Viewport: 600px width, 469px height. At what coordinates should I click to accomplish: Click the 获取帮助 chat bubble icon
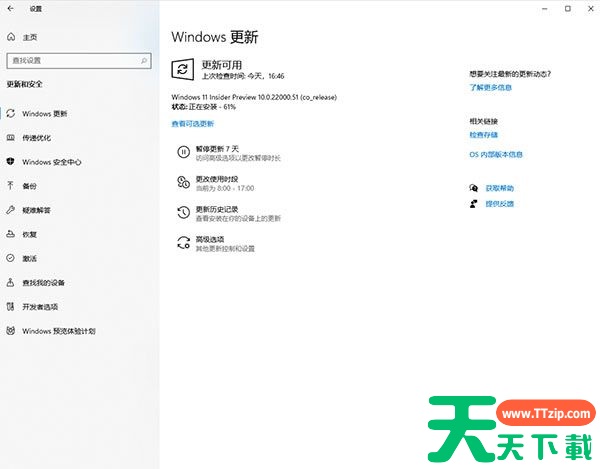click(474, 188)
